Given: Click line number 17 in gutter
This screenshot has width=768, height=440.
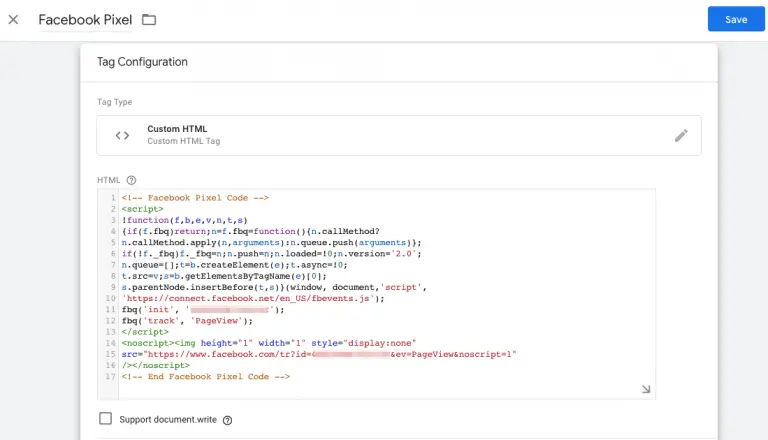Looking at the screenshot, I should (110, 377).
